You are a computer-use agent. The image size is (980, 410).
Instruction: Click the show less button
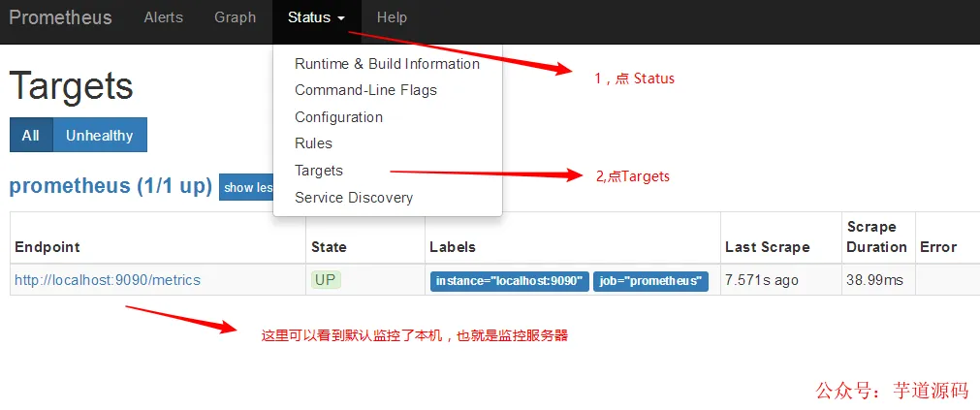coord(246,187)
